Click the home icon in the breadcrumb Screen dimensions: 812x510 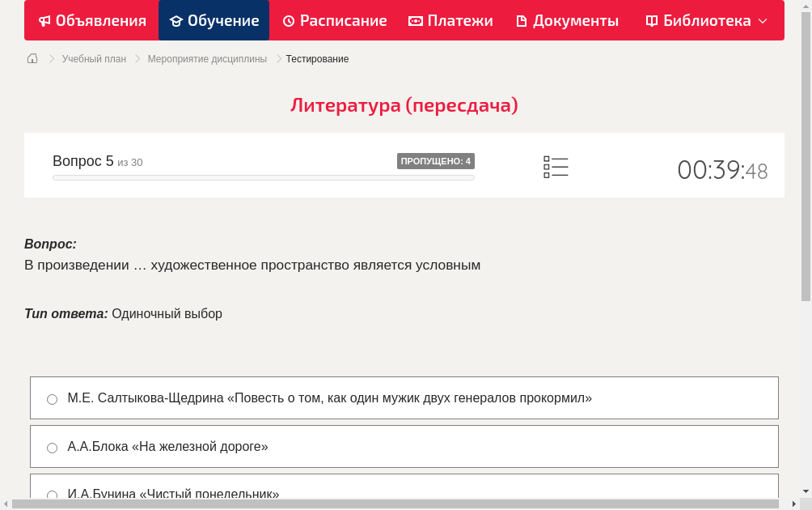32,58
